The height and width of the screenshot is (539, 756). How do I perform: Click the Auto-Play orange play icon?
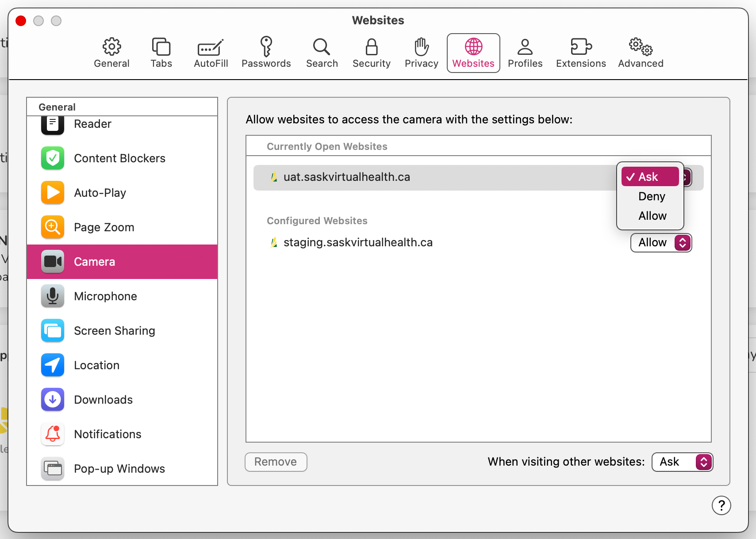(x=53, y=193)
